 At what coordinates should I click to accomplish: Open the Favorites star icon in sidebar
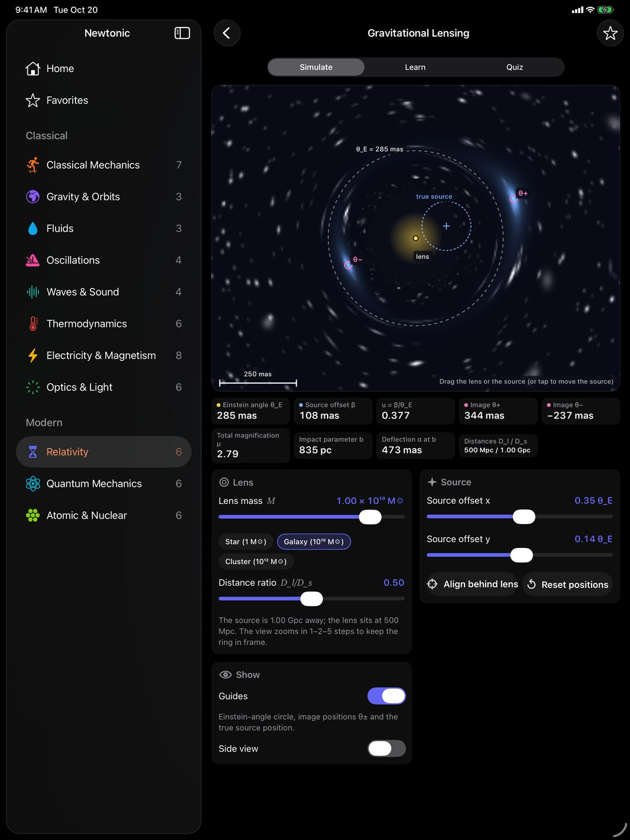pos(33,100)
